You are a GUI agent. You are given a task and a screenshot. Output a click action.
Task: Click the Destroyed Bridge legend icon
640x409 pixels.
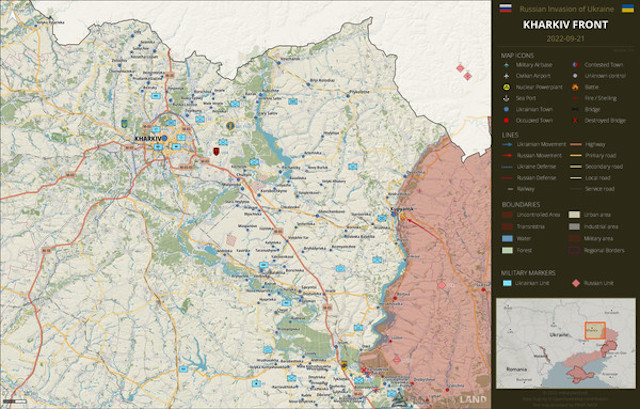[574, 120]
